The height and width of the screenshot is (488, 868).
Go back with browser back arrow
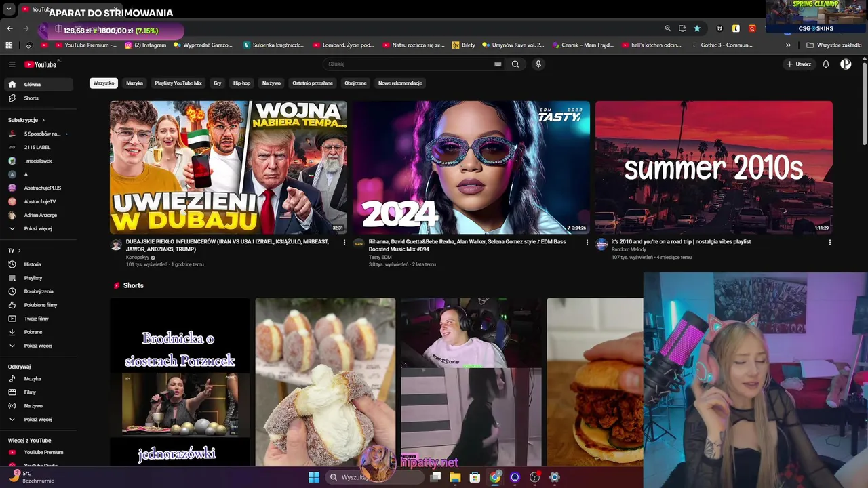click(9, 28)
